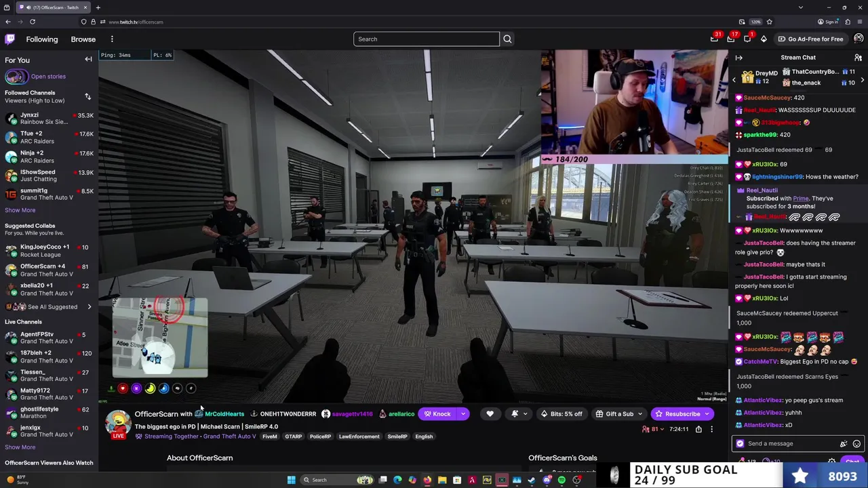Image resolution: width=868 pixels, height=488 pixels.
Task: Expand the Knock options arrow
Action: (x=463, y=414)
